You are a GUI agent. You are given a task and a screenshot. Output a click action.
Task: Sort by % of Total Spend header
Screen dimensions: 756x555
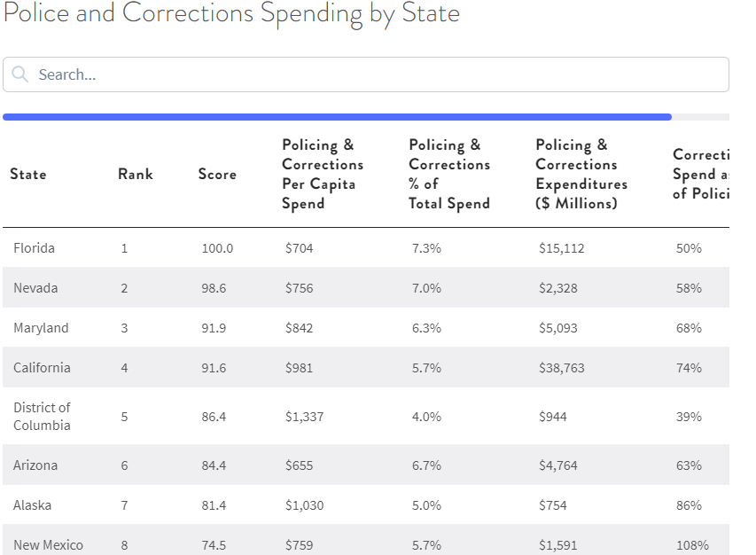click(x=448, y=175)
